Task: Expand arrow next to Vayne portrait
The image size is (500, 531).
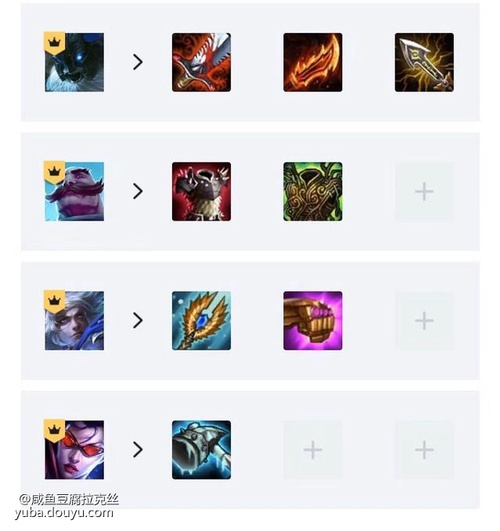Action: tap(138, 450)
